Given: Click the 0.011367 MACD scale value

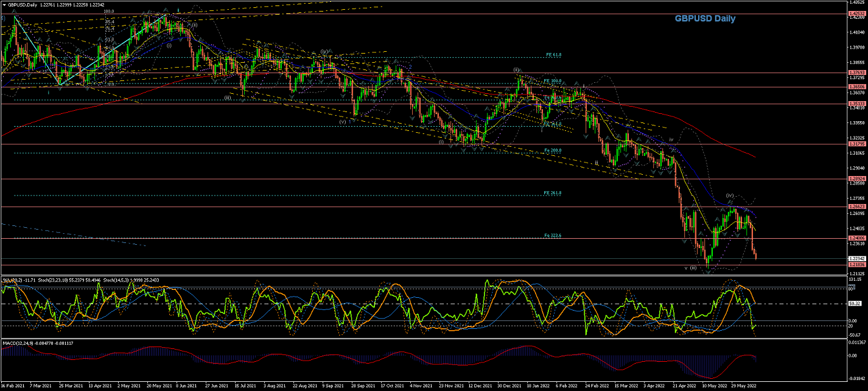Looking at the screenshot, I should point(857,343).
